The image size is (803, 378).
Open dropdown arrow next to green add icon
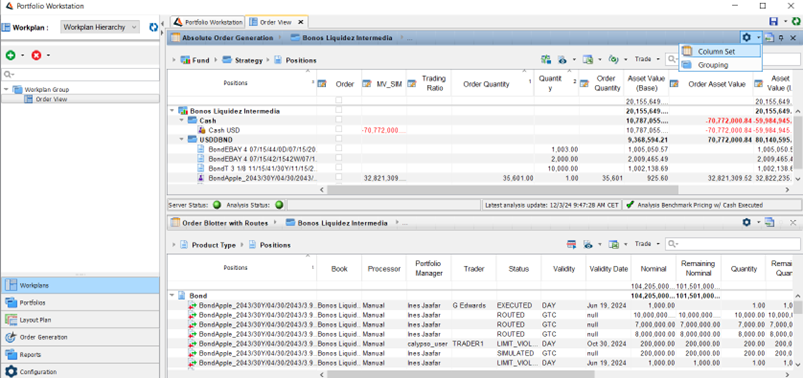click(x=23, y=55)
